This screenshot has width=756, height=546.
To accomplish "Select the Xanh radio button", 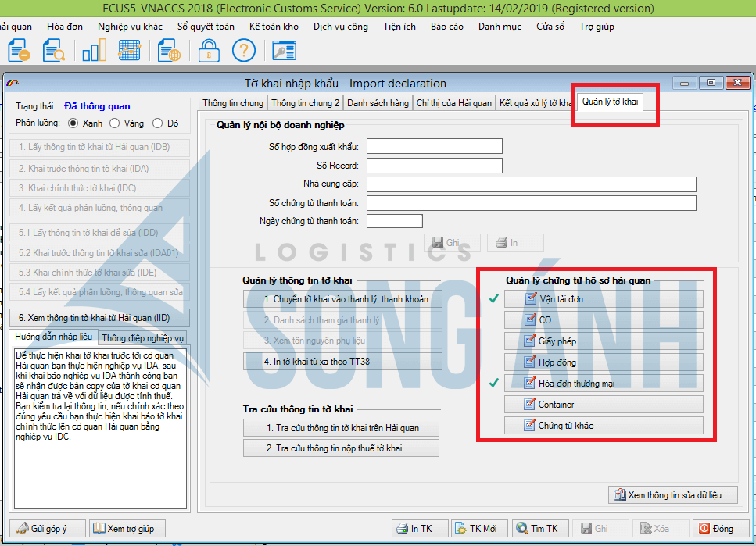I will [x=73, y=123].
